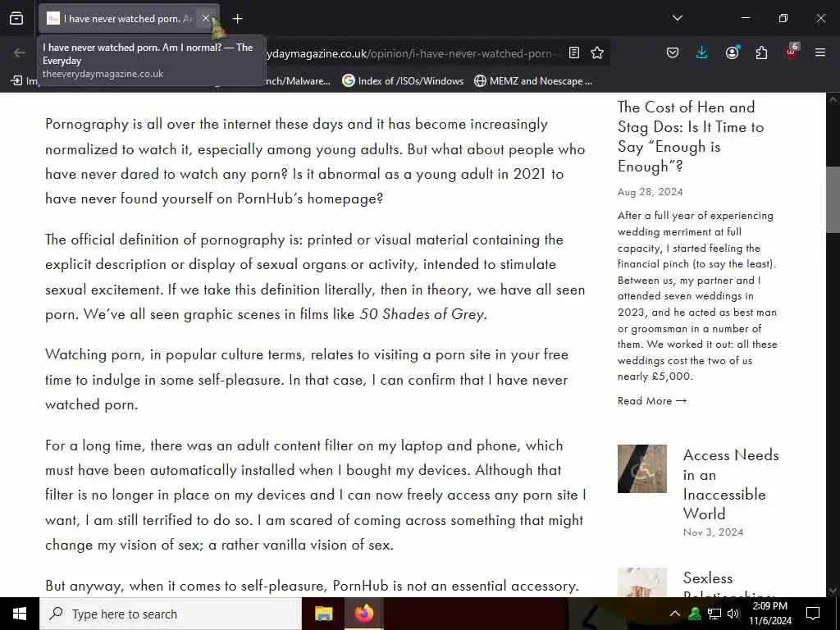Open the Downloads panel arrow icon

tap(702, 52)
